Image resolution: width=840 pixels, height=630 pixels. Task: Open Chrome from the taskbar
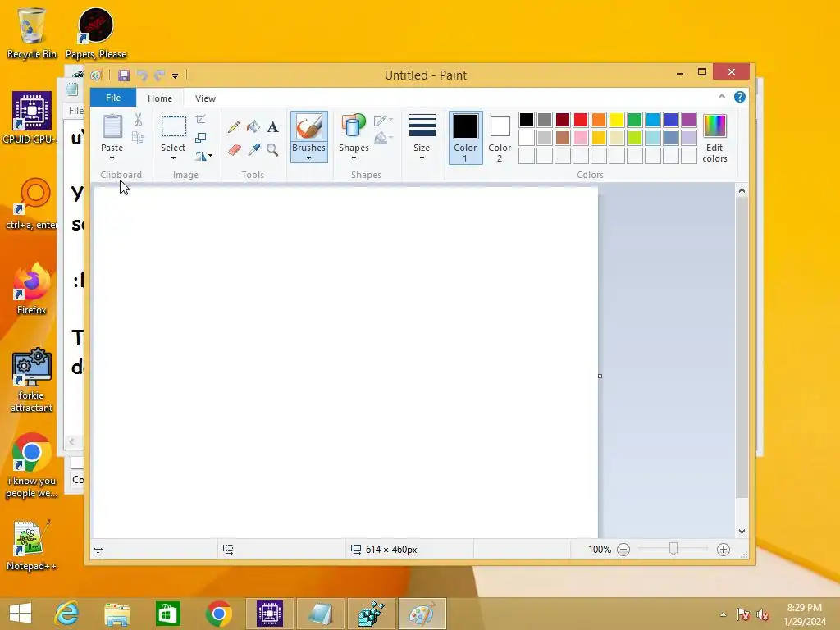pyautogui.click(x=218, y=614)
